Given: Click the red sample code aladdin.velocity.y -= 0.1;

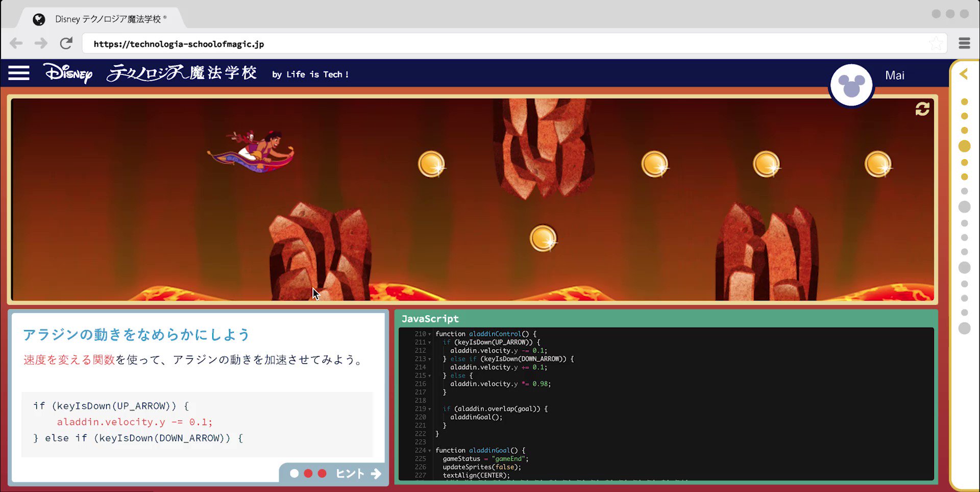Looking at the screenshot, I should point(134,422).
